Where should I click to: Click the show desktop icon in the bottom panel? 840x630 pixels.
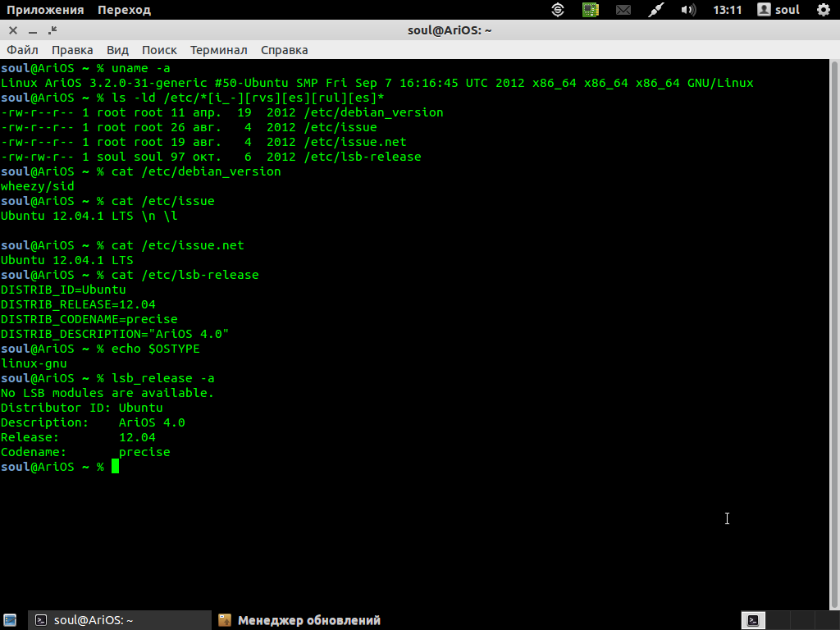pyautogui.click(x=10, y=620)
